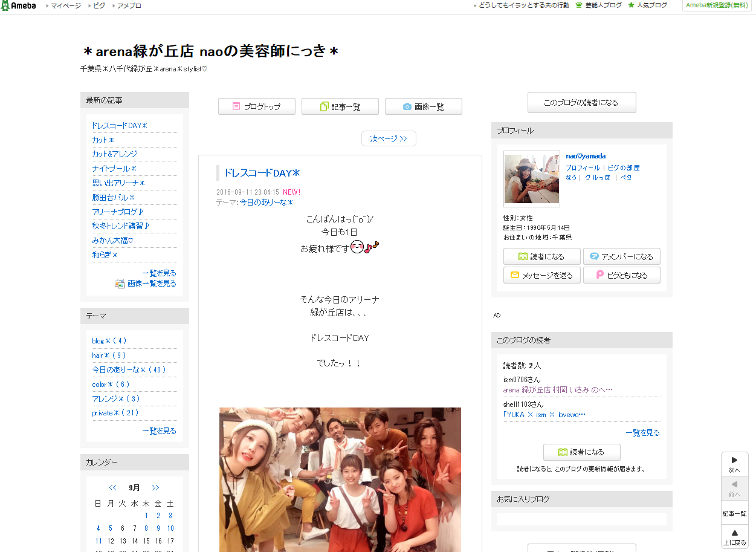Open 記事一覧 with the green page icon
The height and width of the screenshot is (552, 756).
tap(340, 106)
